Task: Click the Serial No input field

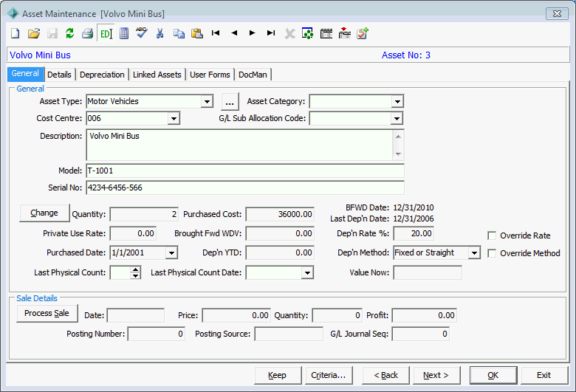Action: coord(245,188)
